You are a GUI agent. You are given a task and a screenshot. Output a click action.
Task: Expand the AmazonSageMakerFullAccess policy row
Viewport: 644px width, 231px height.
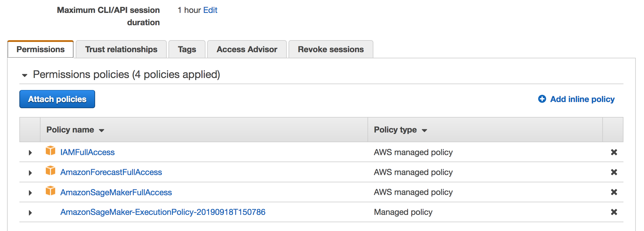[30, 193]
